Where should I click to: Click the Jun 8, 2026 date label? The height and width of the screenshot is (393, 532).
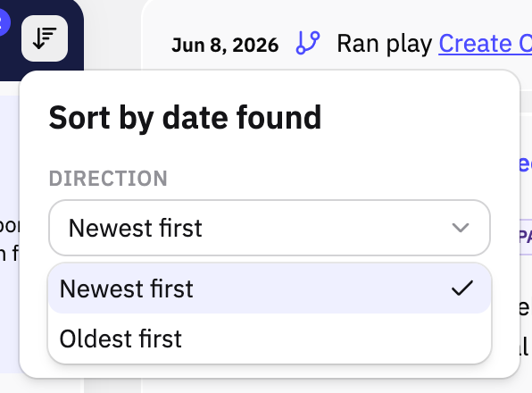(x=225, y=46)
